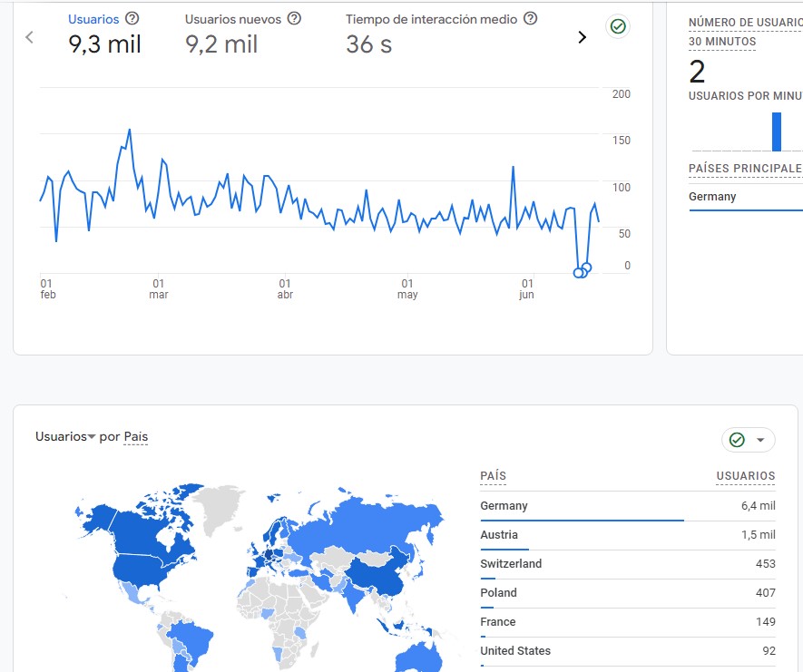Image resolution: width=803 pixels, height=672 pixels.
Task: Click the 92 users value for United States
Action: pyautogui.click(x=769, y=651)
